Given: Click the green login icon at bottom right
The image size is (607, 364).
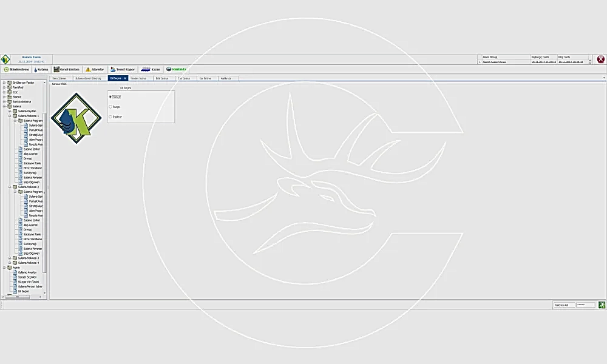Looking at the screenshot, I should 602,305.
